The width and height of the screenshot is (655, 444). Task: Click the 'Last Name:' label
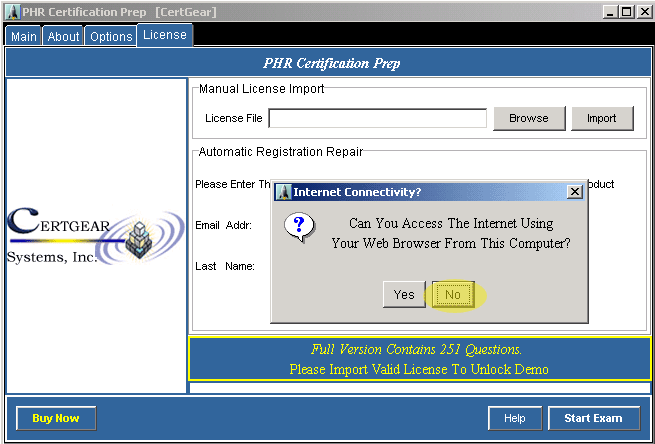(x=225, y=266)
